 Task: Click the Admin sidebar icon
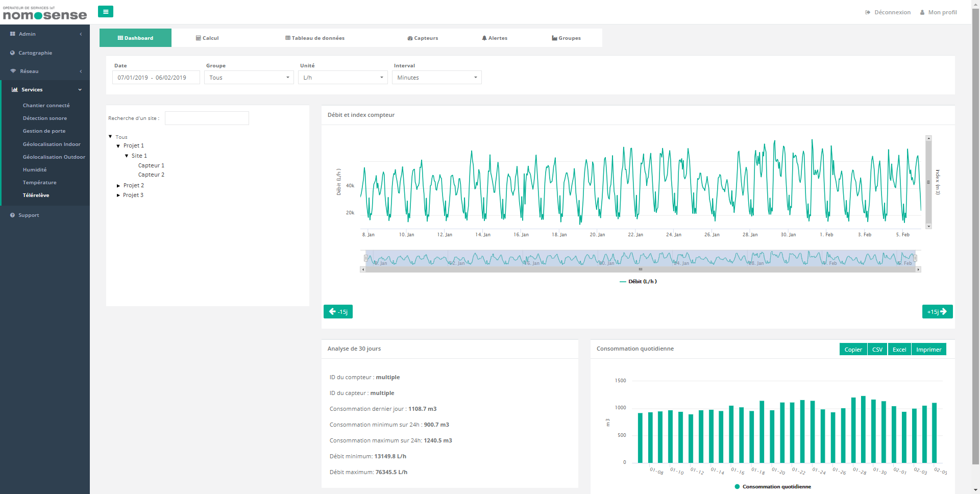click(13, 34)
